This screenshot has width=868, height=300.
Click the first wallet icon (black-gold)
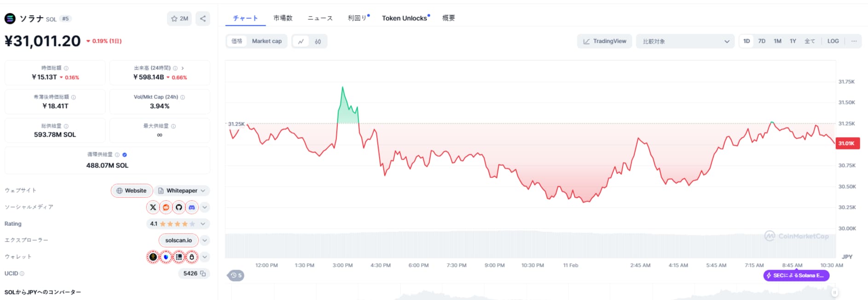click(153, 257)
